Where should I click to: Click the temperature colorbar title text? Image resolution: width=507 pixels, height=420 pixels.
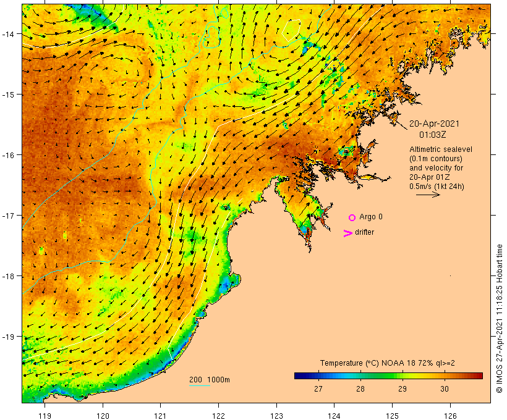pos(388,363)
